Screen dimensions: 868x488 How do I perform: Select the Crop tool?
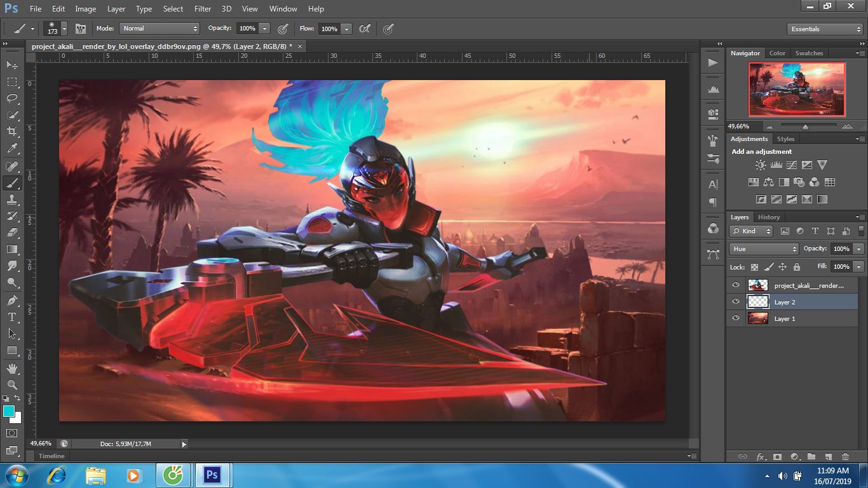click(12, 132)
